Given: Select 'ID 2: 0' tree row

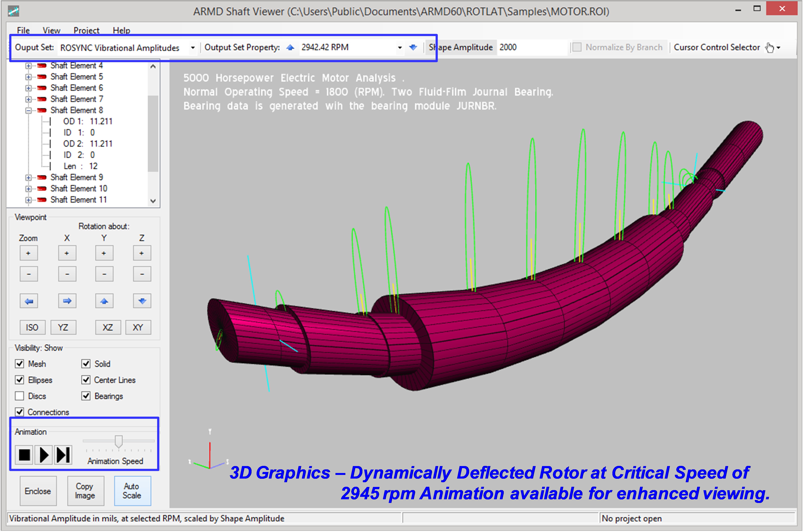Looking at the screenshot, I should point(79,155).
